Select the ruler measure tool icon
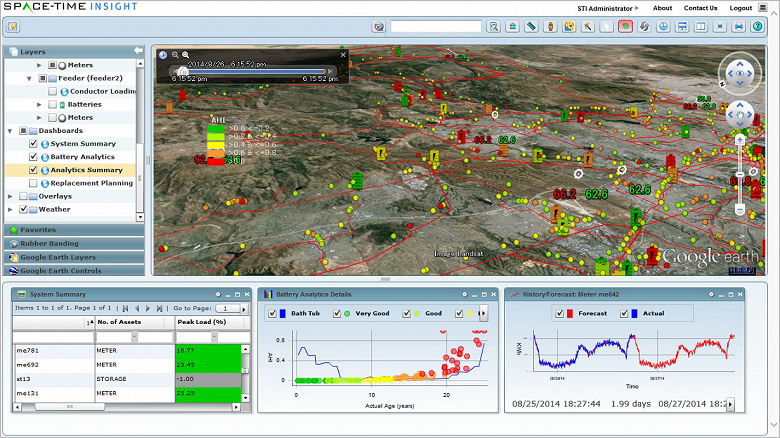This screenshot has width=780, height=438. pyautogui.click(x=532, y=27)
